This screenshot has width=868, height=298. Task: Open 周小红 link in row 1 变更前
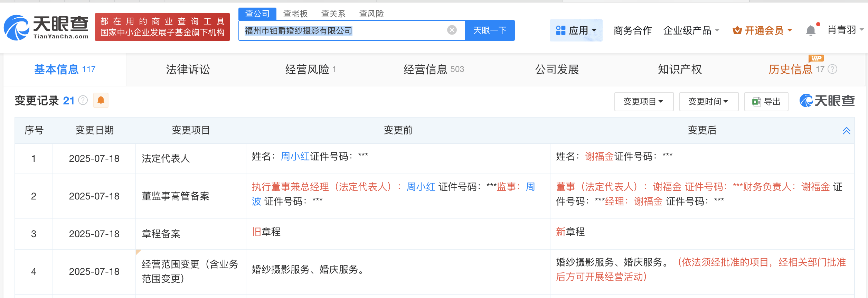coord(295,156)
